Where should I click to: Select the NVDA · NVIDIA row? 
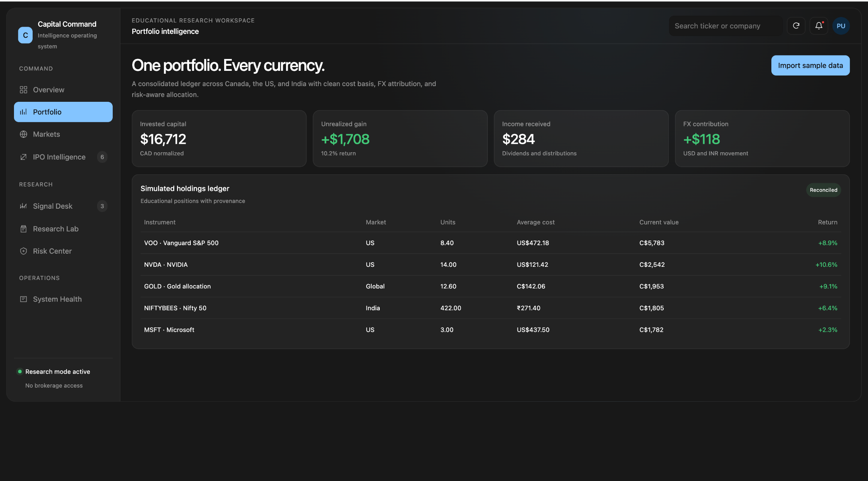point(491,265)
